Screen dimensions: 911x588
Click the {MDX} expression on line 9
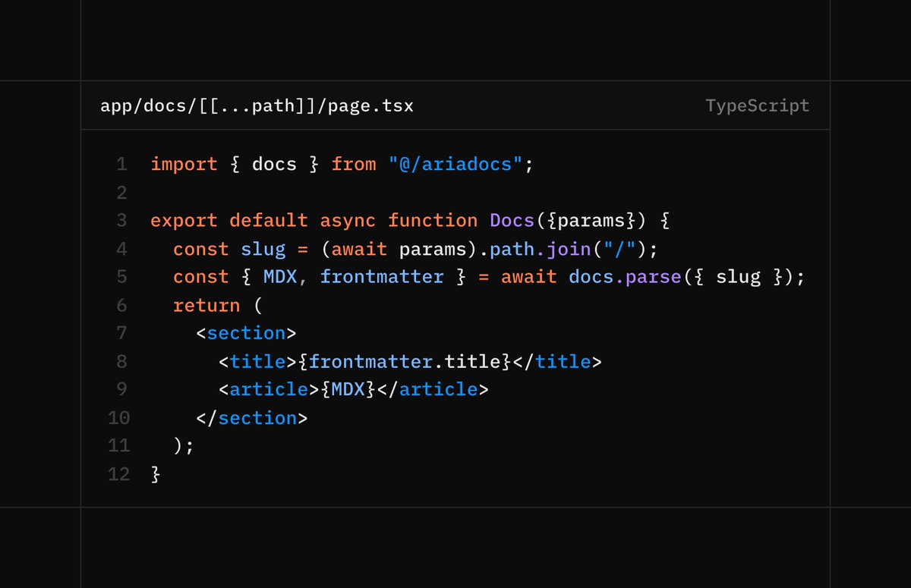click(348, 390)
